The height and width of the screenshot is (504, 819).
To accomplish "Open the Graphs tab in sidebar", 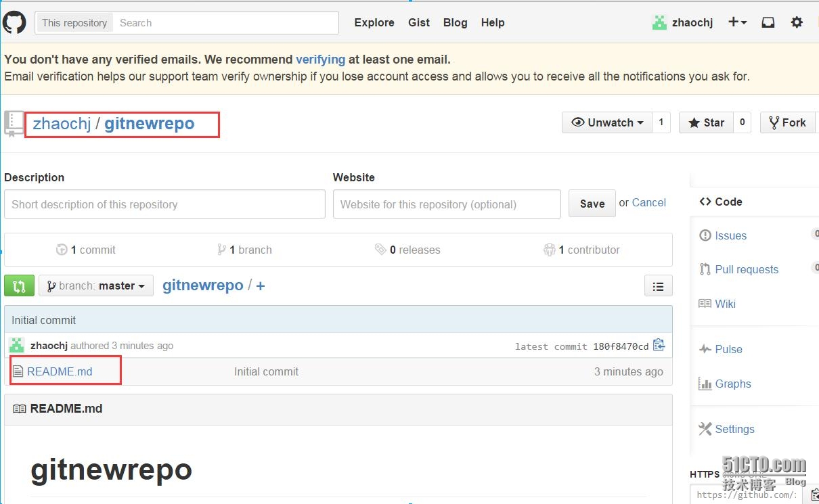I will point(725,384).
